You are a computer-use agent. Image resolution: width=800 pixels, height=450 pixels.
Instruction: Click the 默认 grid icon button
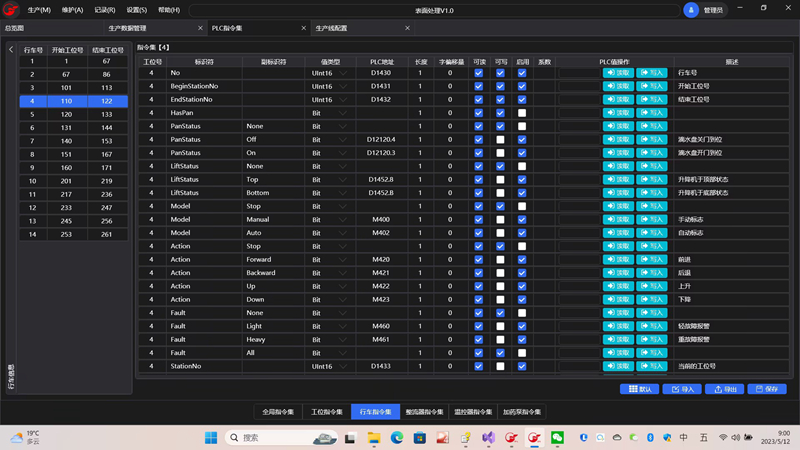click(x=639, y=389)
